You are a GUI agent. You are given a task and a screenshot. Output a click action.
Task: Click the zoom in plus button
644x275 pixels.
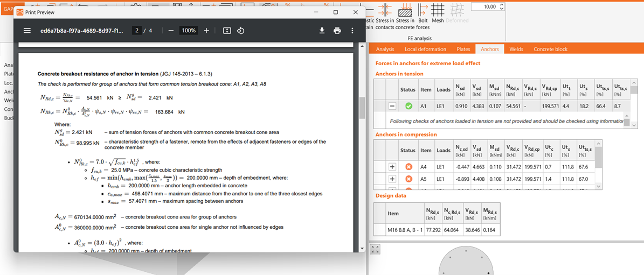pyautogui.click(x=206, y=31)
